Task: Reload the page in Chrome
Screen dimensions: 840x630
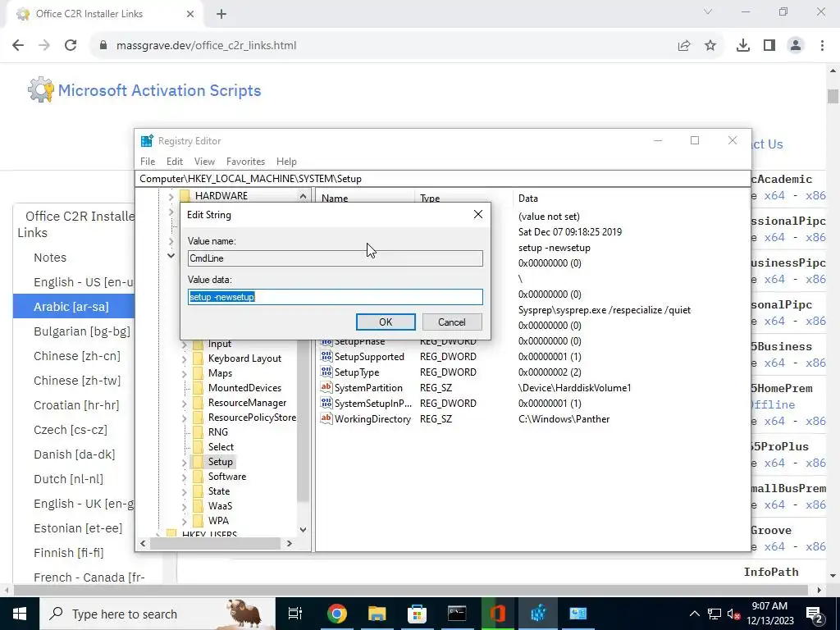Action: tap(71, 46)
